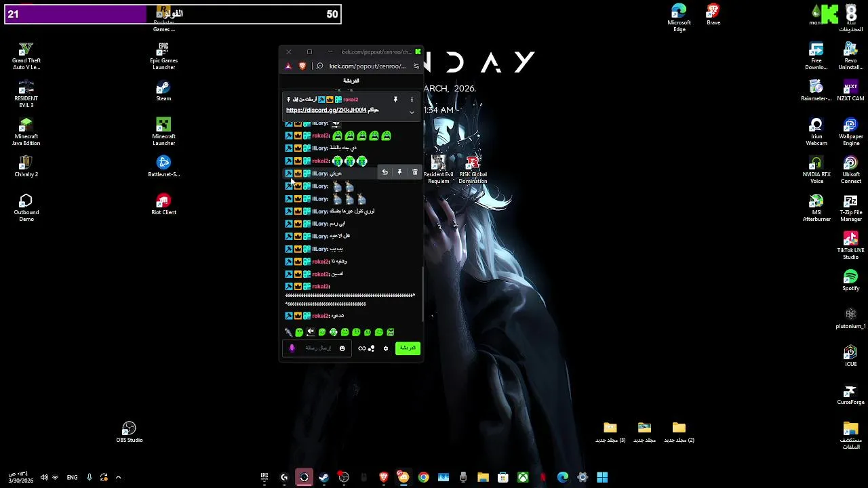868x488 pixels.
Task: Open pinned message three-dot options menu
Action: [412, 100]
